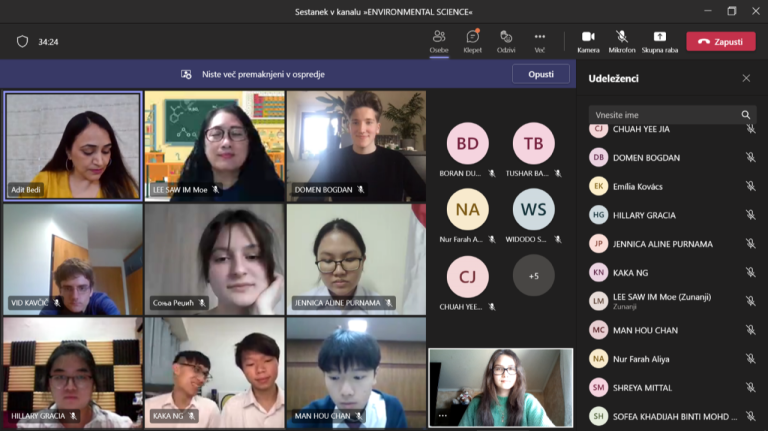This screenshot has height=431, width=768.
Task: Click the three dots on self-view video
Action: point(442,415)
